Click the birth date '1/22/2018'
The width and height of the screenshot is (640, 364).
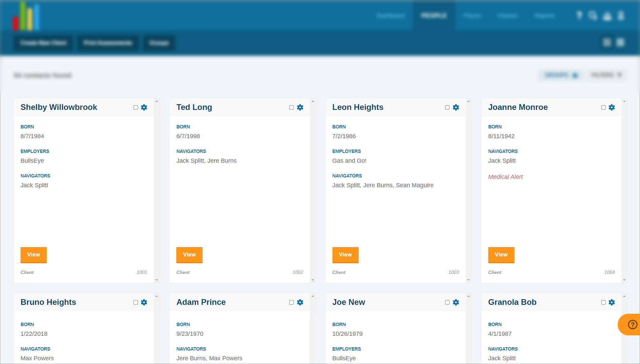(x=34, y=334)
